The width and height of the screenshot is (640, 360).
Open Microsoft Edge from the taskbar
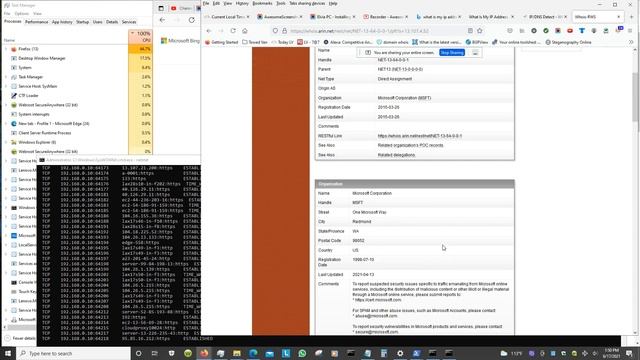pyautogui.click(x=253, y=353)
